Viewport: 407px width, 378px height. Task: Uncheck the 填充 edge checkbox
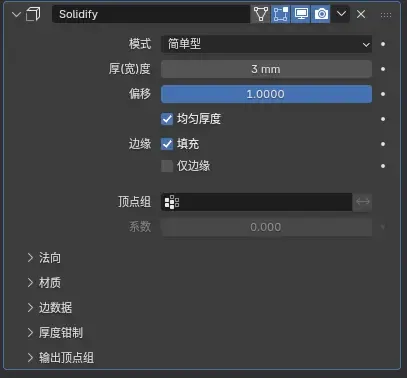click(167, 144)
